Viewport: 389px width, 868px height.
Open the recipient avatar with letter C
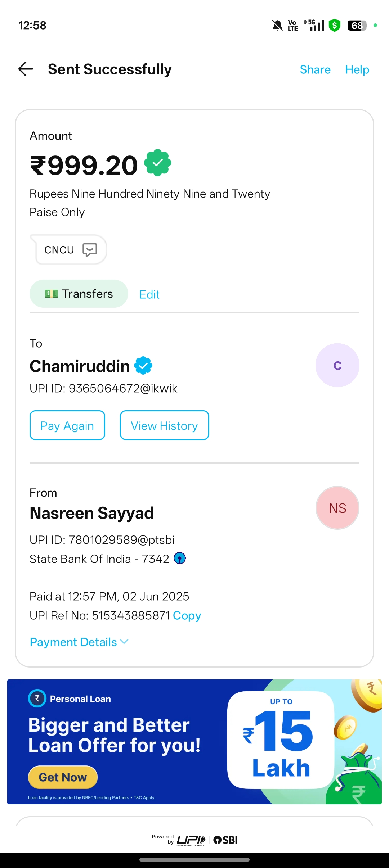click(337, 365)
